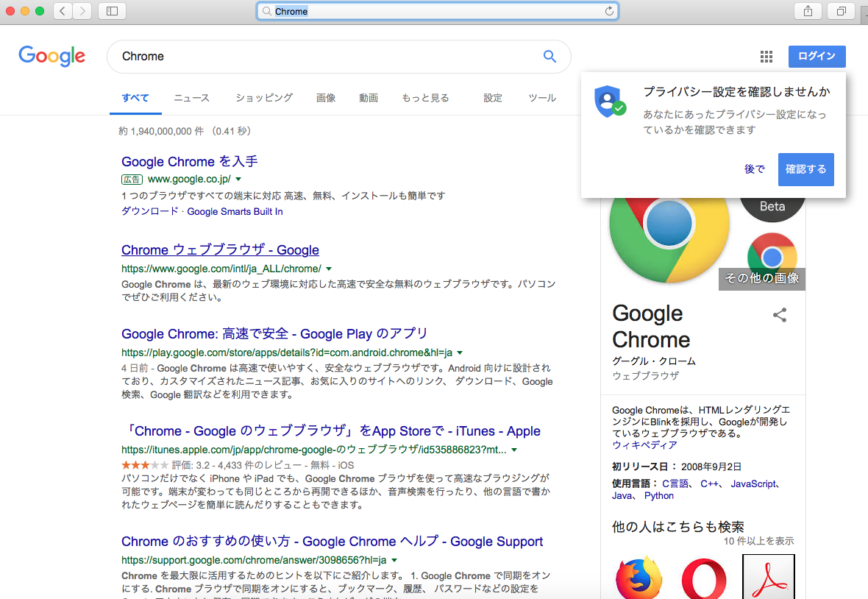Expand arrow beside support.google.com result URL
The width and height of the screenshot is (868, 599).
pyautogui.click(x=394, y=560)
